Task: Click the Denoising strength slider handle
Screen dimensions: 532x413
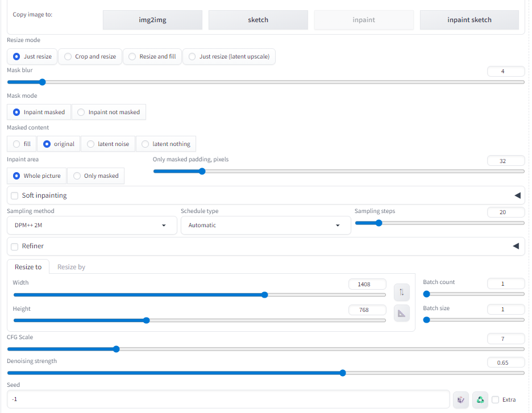Action: coord(343,373)
